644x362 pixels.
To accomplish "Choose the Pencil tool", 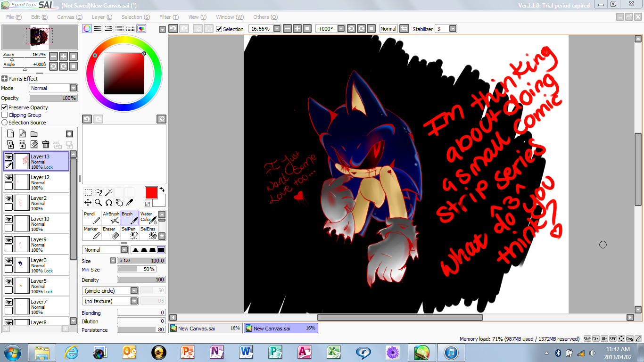I will click(92, 218).
